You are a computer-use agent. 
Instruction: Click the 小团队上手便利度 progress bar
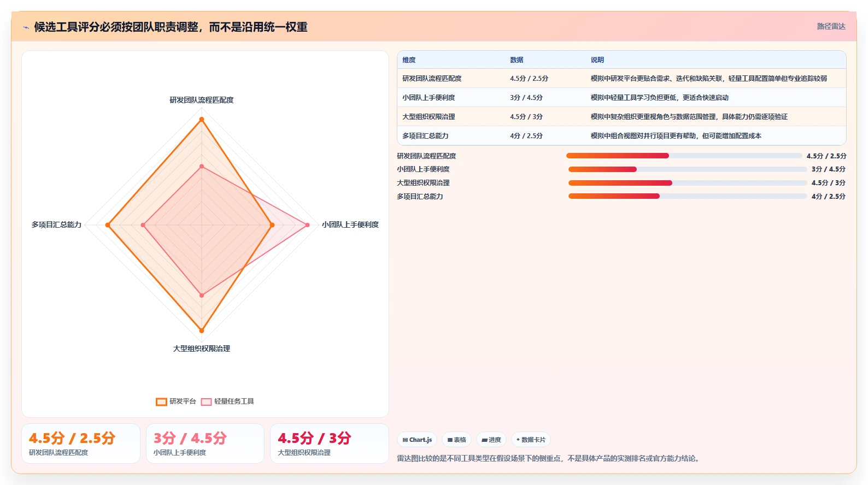[688, 169]
